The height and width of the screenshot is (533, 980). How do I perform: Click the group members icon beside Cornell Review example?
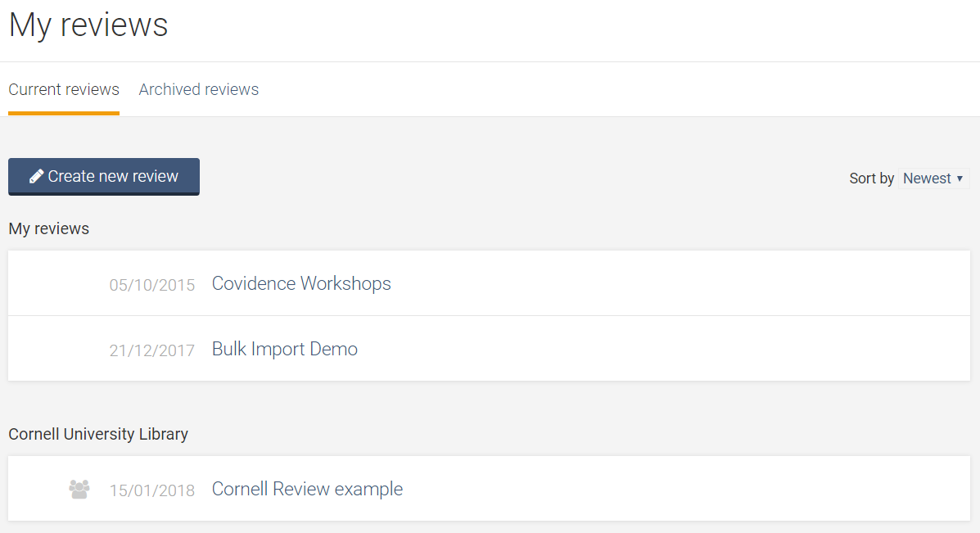(79, 488)
